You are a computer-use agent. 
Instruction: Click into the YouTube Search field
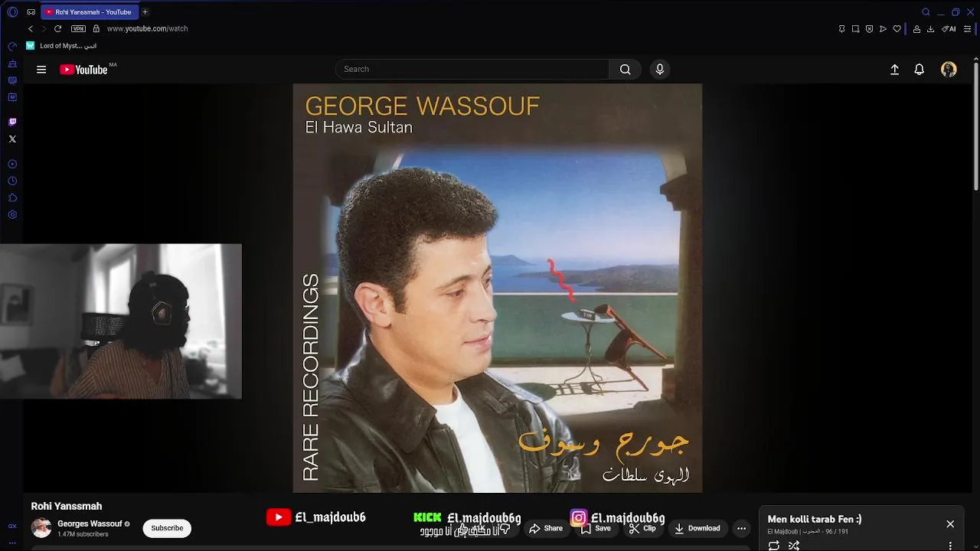click(x=472, y=70)
